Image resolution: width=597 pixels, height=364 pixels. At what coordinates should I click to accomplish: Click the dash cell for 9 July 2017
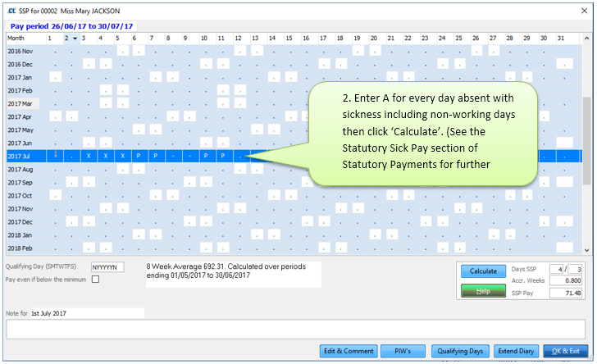(x=189, y=156)
